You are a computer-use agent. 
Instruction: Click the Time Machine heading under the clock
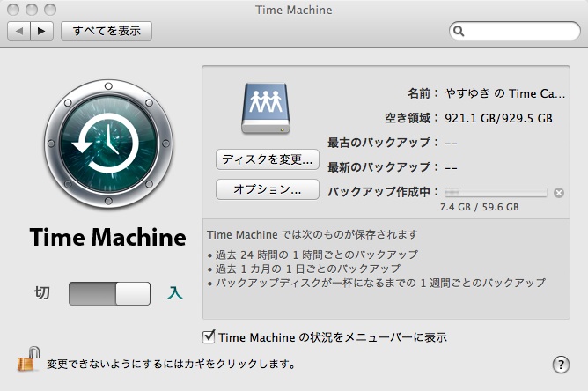[107, 237]
